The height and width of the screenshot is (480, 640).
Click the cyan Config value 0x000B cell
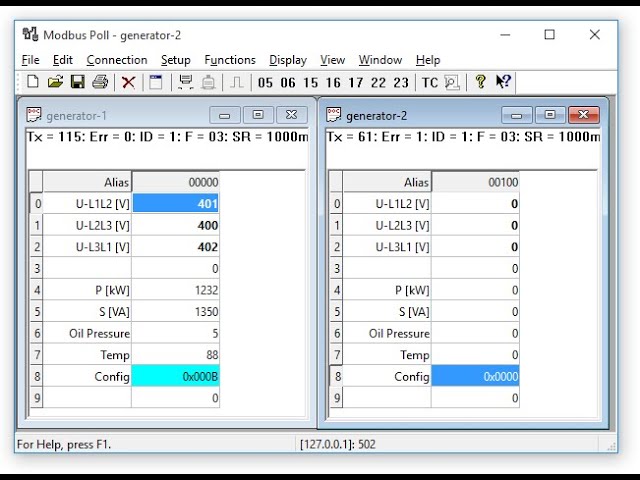tap(175, 377)
